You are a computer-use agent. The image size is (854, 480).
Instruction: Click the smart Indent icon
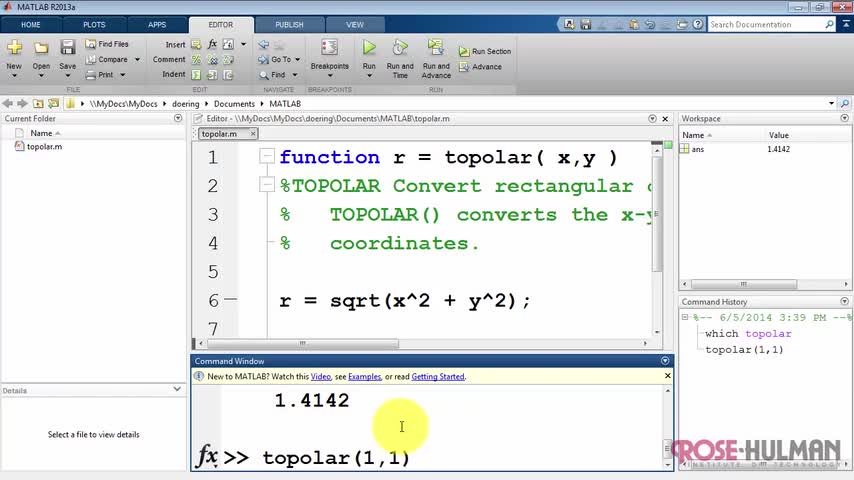click(x=197, y=75)
